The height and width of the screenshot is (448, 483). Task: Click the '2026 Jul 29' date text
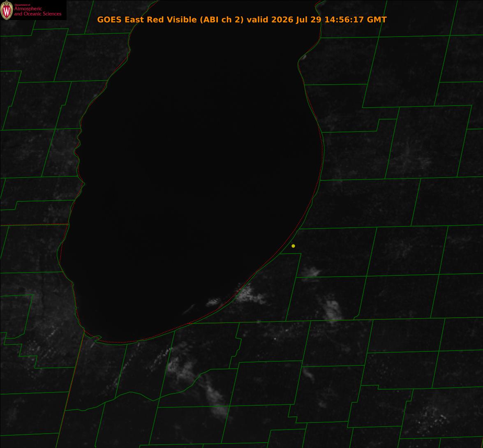tap(296, 20)
